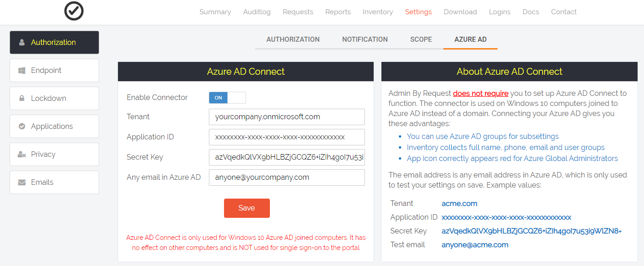Click the checkmark logo icon

click(x=74, y=11)
